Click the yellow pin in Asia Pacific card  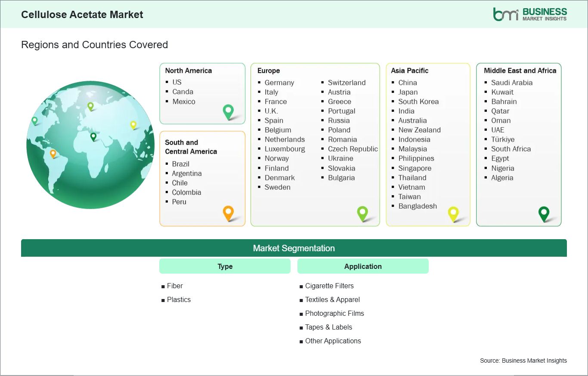tap(453, 213)
